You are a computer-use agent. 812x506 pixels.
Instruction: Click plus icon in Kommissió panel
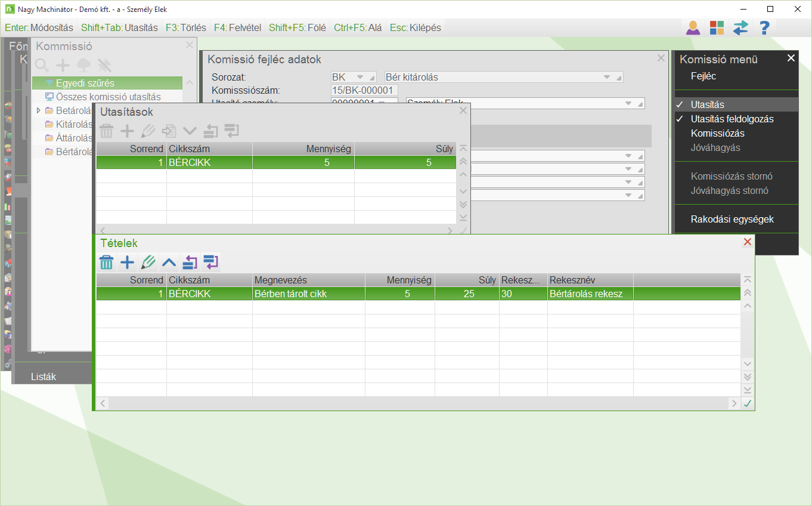click(x=63, y=65)
